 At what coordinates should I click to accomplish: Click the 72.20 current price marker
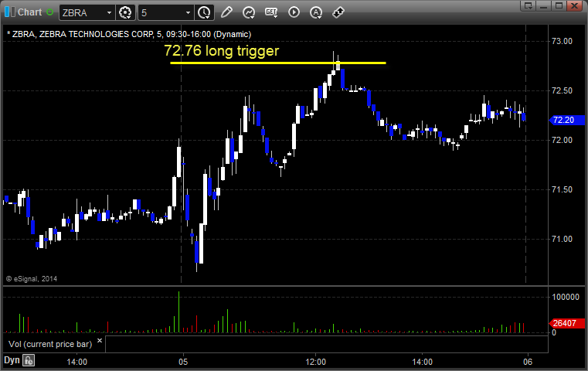click(x=566, y=120)
